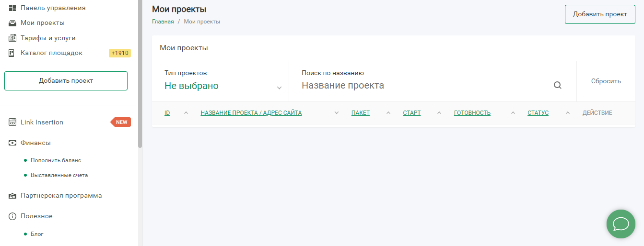This screenshot has height=246, width=644.
Task: Click the code window icon beside Link Insertion
Action: pos(12,122)
